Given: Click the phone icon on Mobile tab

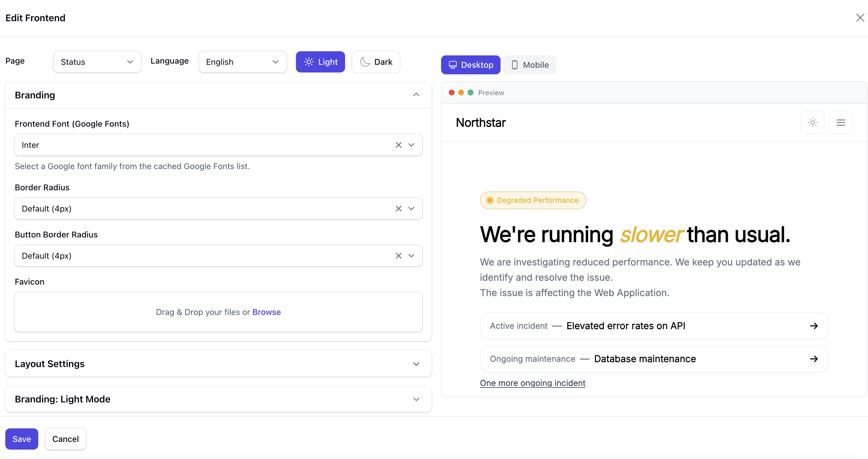Looking at the screenshot, I should click(515, 65).
